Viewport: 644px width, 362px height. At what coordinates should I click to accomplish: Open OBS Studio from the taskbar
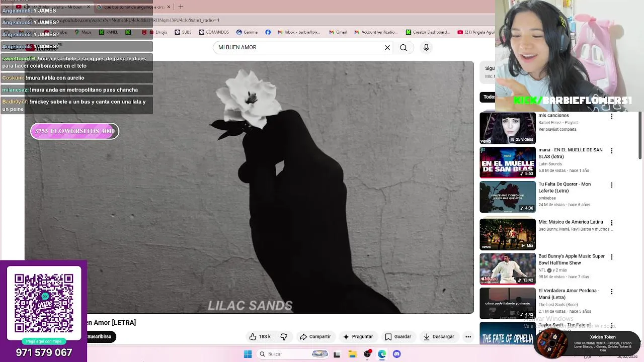(x=367, y=354)
